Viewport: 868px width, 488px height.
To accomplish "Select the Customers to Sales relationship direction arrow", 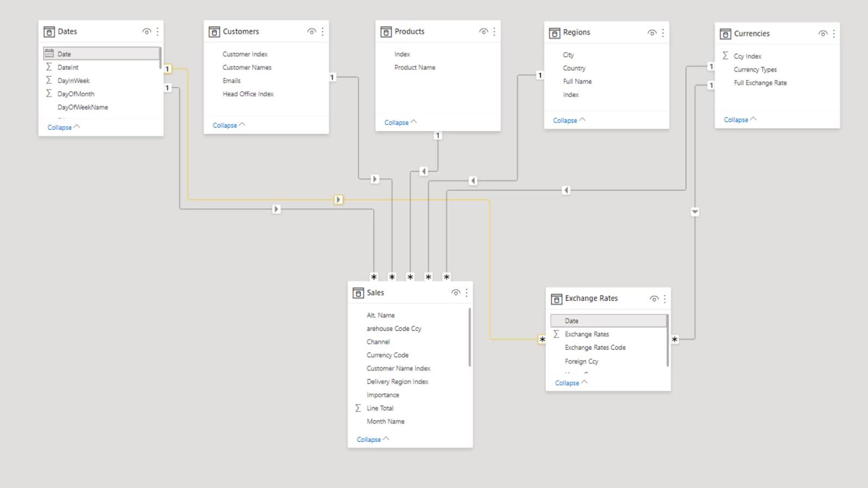I will click(x=375, y=179).
